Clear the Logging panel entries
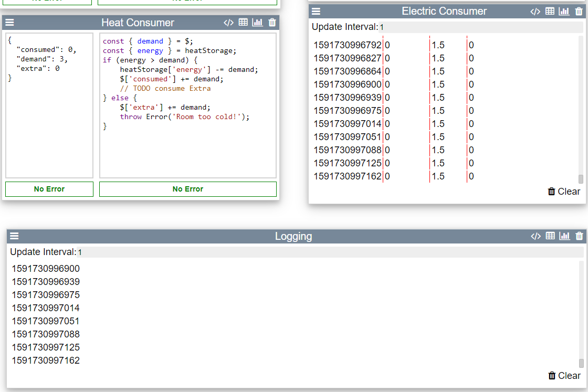The image size is (588, 392). pos(564,375)
